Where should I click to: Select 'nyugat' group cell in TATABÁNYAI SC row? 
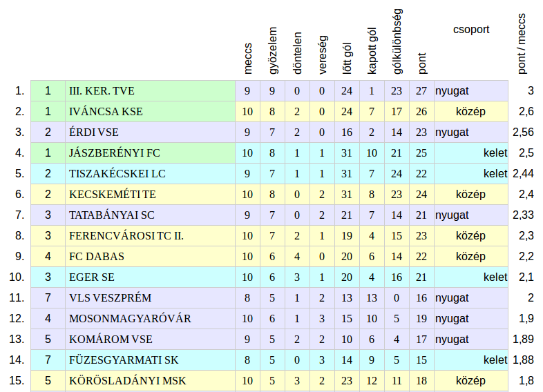471,215
